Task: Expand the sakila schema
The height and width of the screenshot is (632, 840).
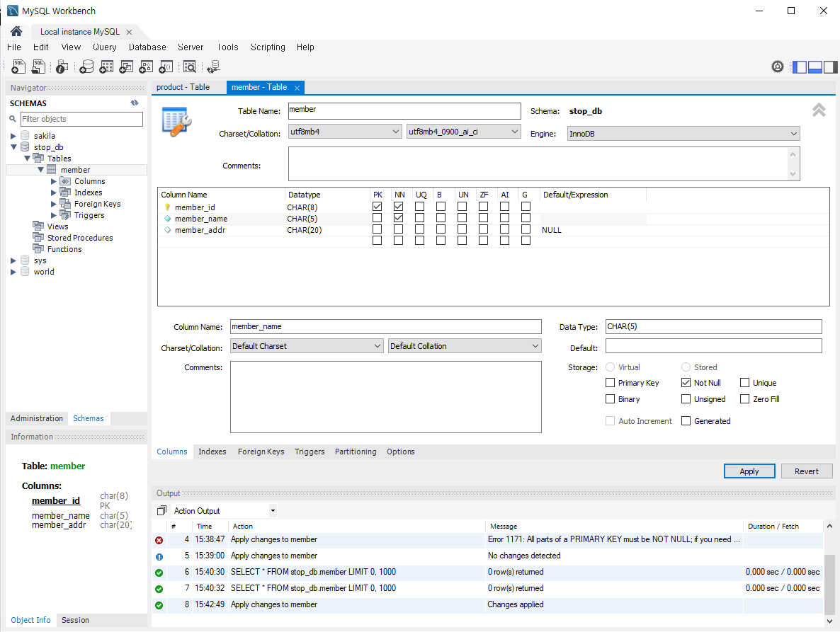Action: coord(13,136)
